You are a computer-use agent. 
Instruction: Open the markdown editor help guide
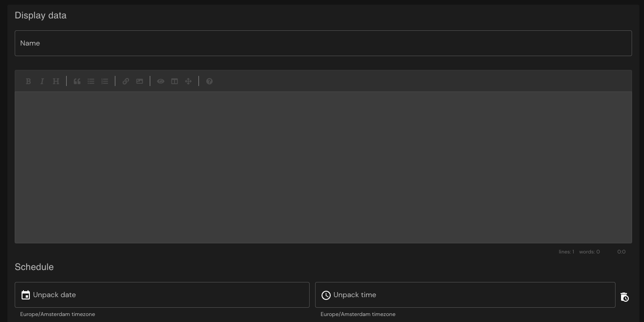tap(209, 81)
